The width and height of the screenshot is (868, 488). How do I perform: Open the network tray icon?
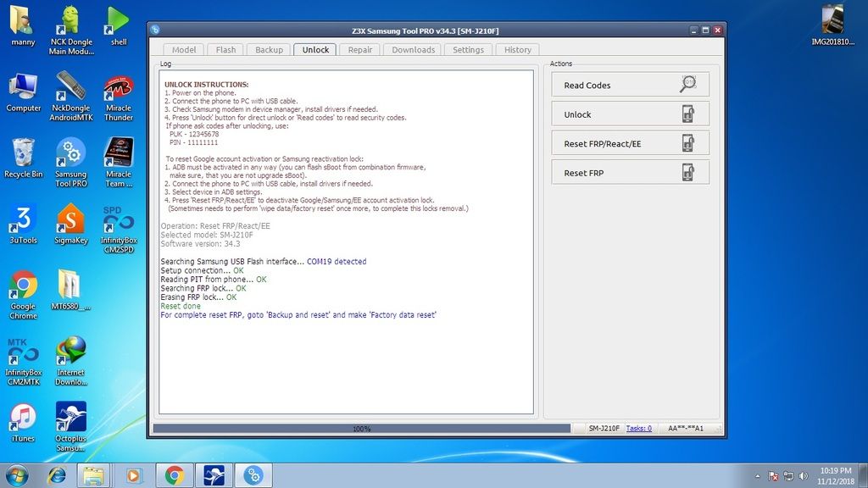coord(788,476)
